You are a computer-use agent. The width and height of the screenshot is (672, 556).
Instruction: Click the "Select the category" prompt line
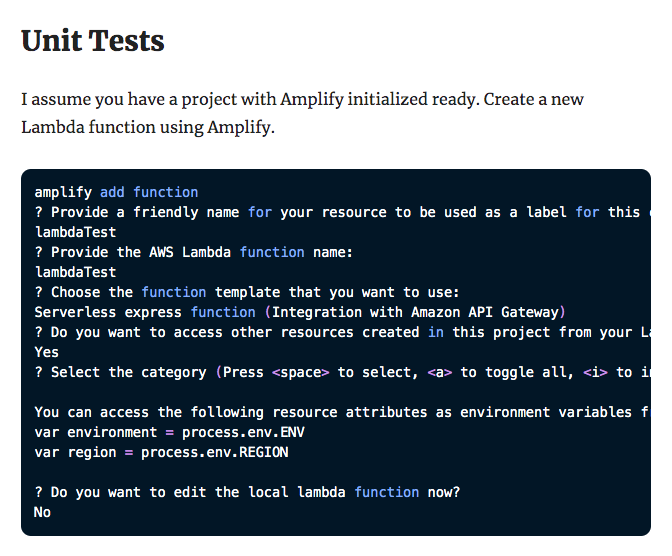click(x=342, y=372)
